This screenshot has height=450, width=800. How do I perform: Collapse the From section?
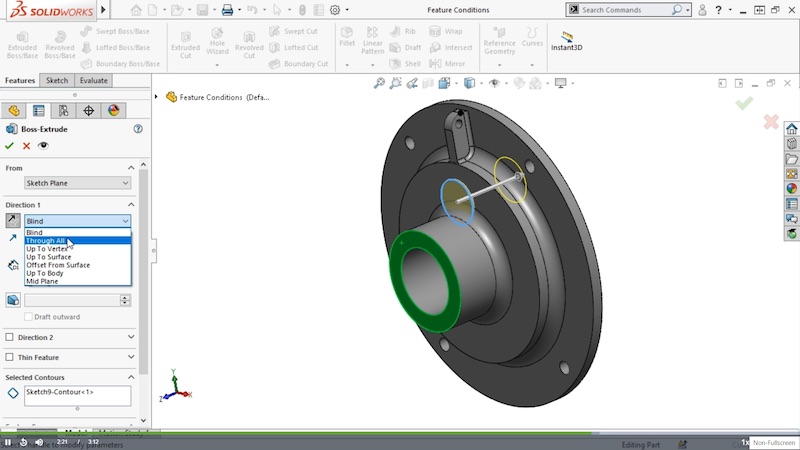(x=131, y=168)
